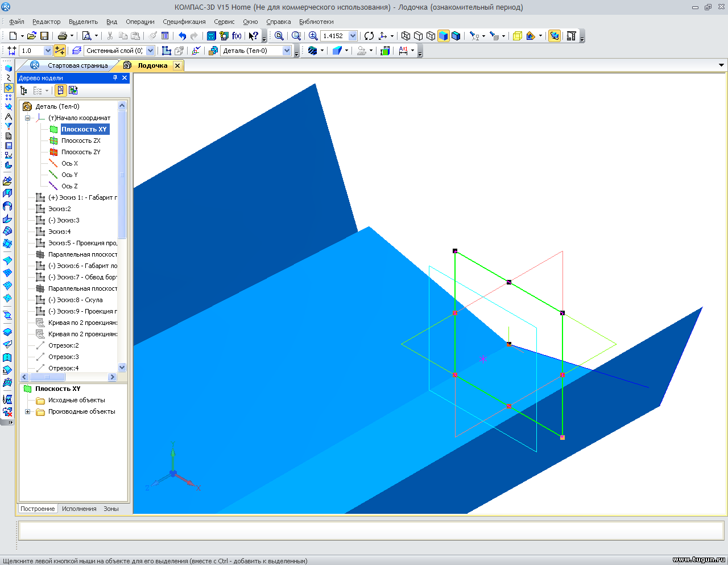Switch to the Стартовая страница tab
Screen dimensions: 728x565
(77, 65)
